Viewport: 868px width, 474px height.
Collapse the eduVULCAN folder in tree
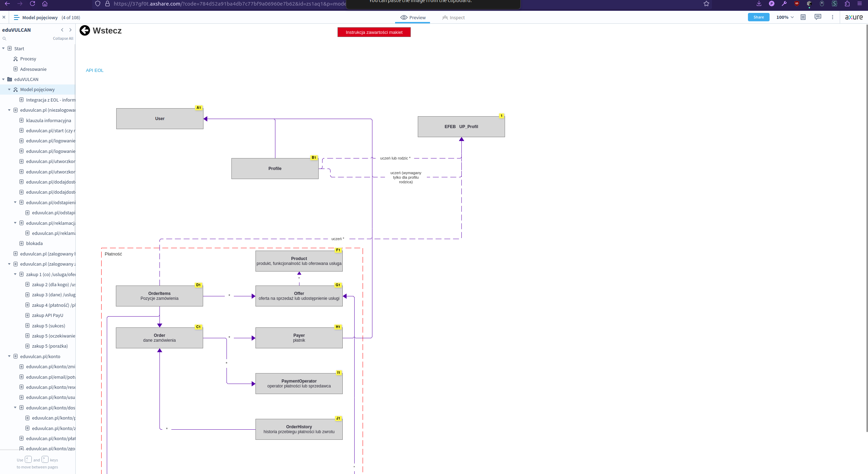click(x=3, y=79)
